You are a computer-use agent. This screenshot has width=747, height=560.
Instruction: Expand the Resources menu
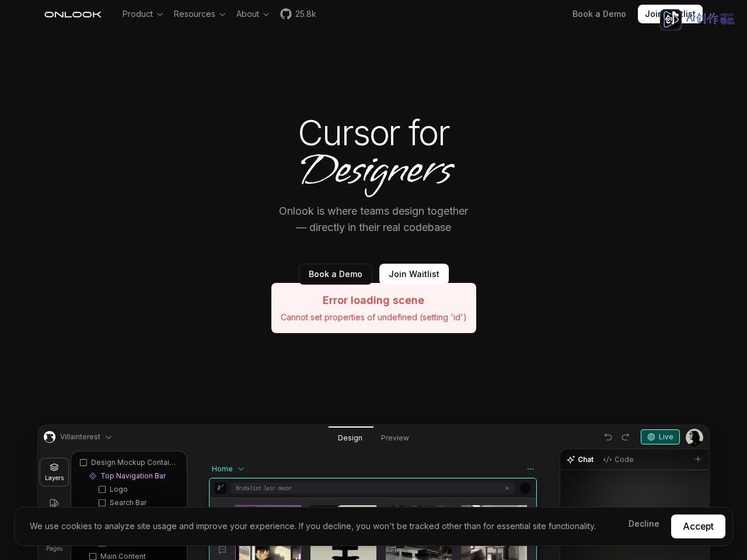[200, 14]
